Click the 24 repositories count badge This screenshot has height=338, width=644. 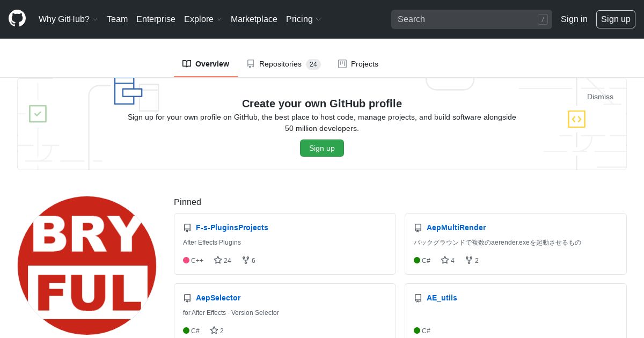point(313,64)
